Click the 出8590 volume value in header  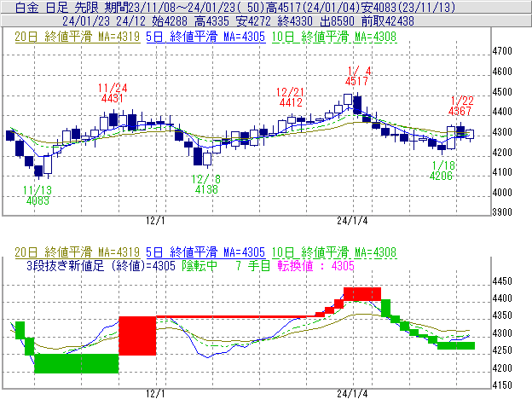(x=338, y=21)
